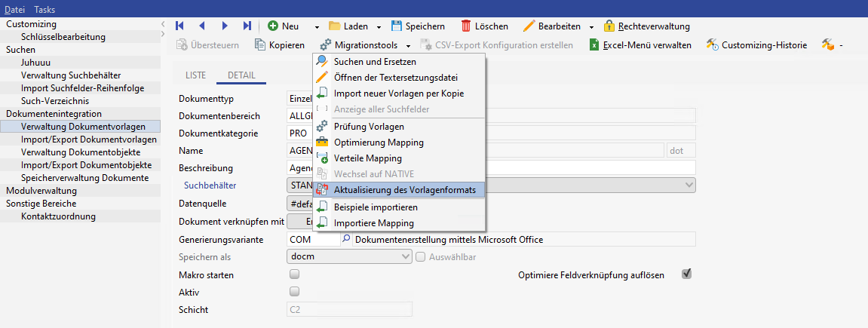
Task: Click the green Neu plus icon
Action: (x=273, y=26)
